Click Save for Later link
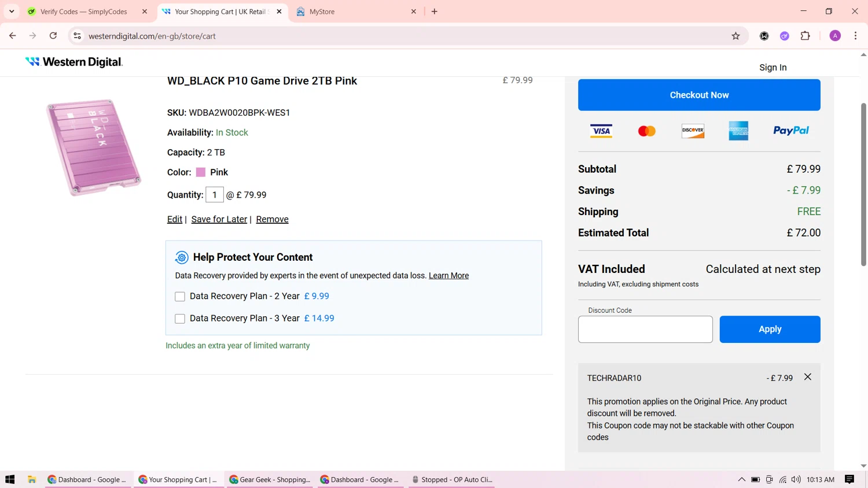 click(x=219, y=219)
